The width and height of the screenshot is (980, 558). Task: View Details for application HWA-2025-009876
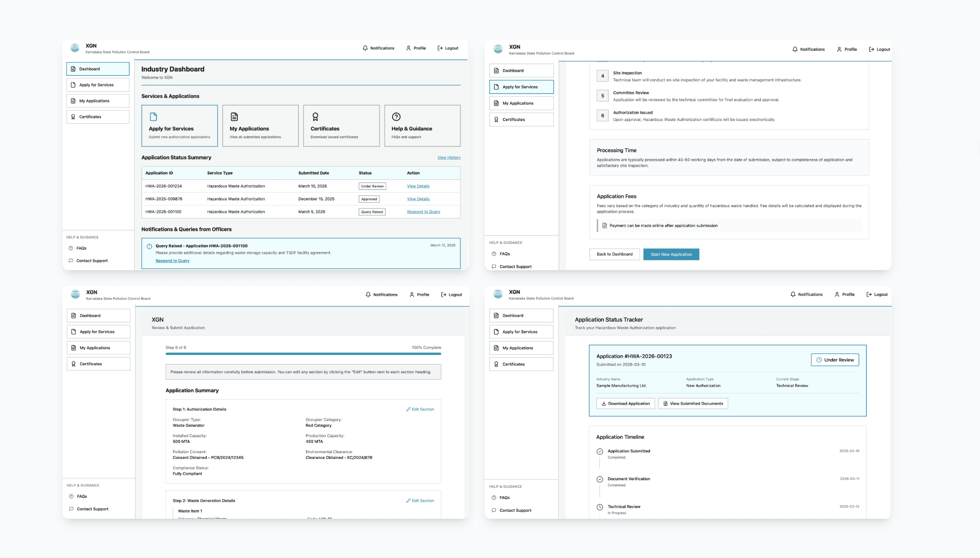pyautogui.click(x=418, y=199)
